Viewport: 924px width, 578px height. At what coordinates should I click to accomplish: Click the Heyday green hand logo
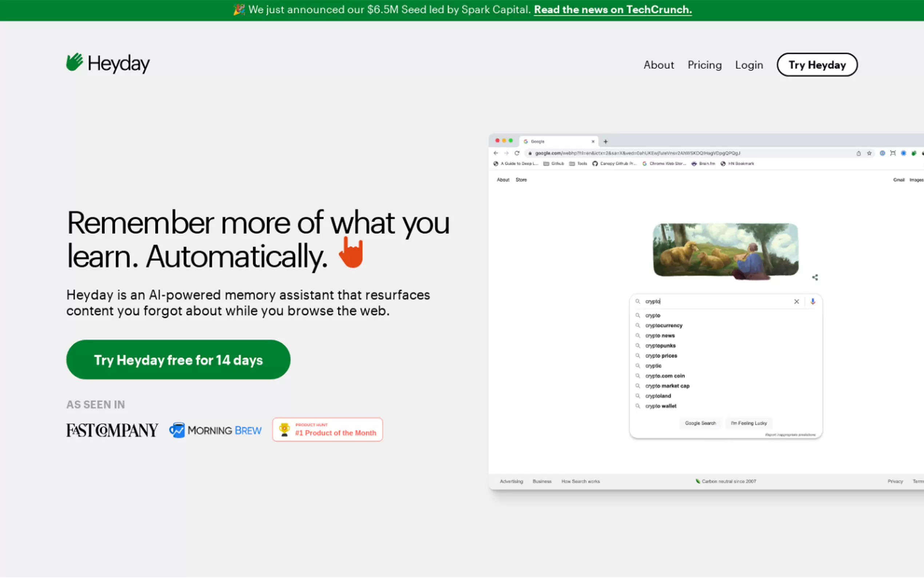click(75, 62)
